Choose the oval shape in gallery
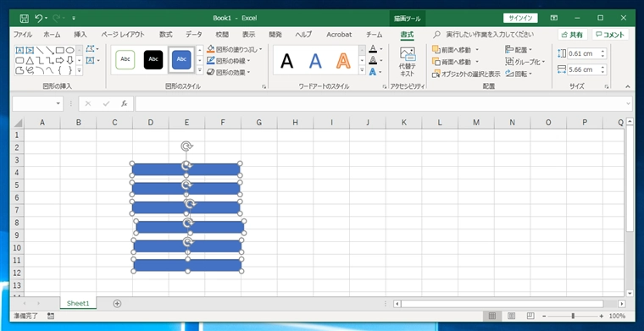Viewport: 644px width, 331px height. point(70,51)
